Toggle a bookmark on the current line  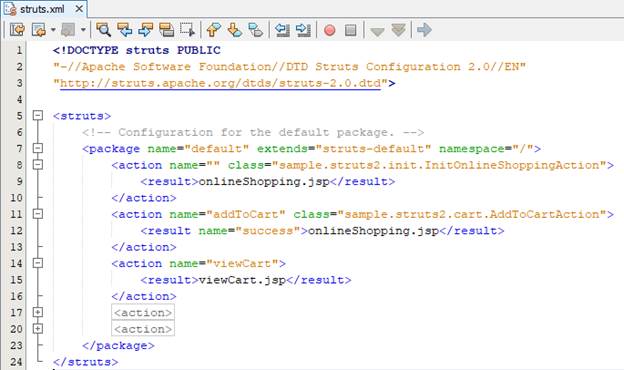(255, 30)
